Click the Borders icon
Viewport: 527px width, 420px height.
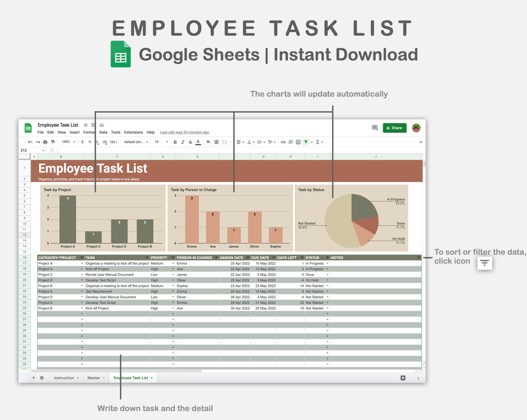(216, 142)
